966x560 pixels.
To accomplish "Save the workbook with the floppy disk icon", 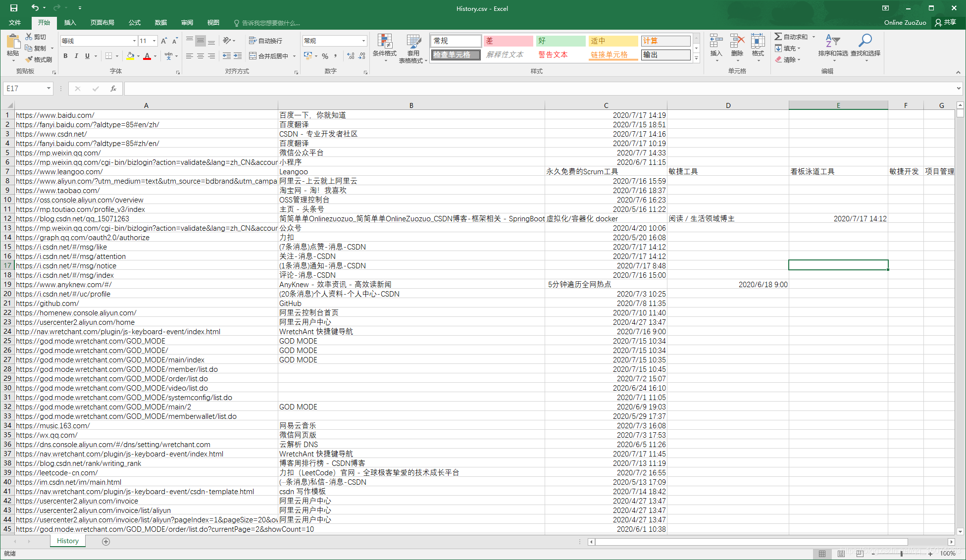I will point(14,8).
